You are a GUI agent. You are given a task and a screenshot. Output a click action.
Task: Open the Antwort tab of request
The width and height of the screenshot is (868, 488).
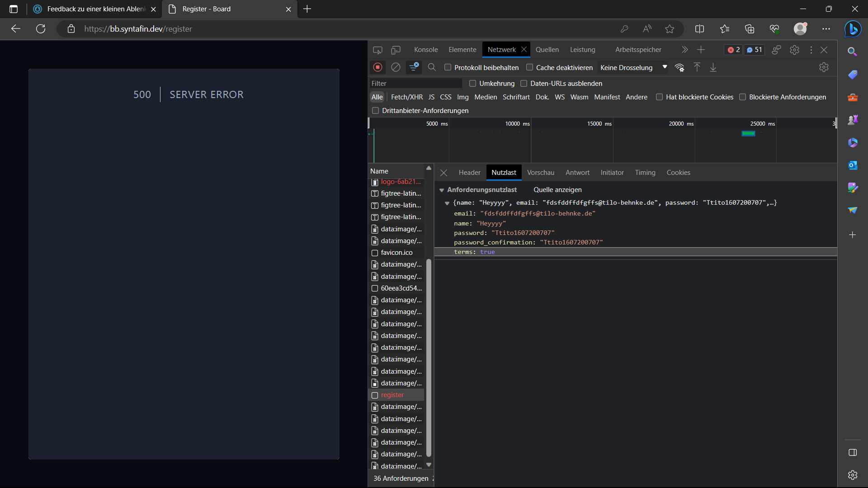(x=577, y=173)
